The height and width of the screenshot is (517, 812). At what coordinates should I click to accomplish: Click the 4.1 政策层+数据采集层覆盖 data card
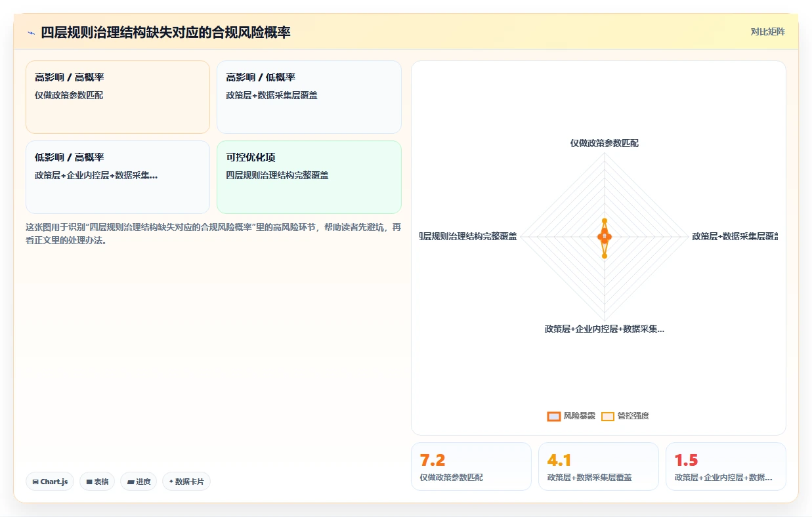tap(599, 466)
